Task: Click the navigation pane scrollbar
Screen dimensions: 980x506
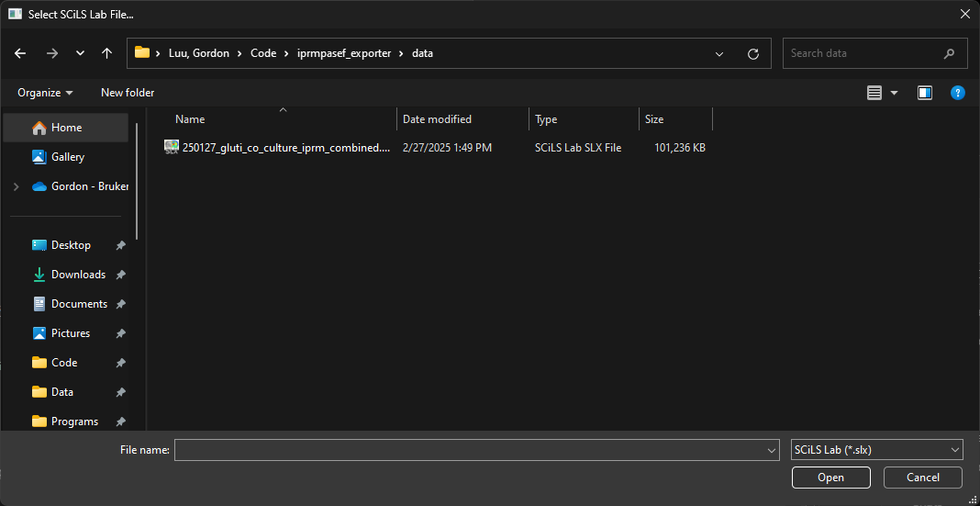Action: point(137,183)
